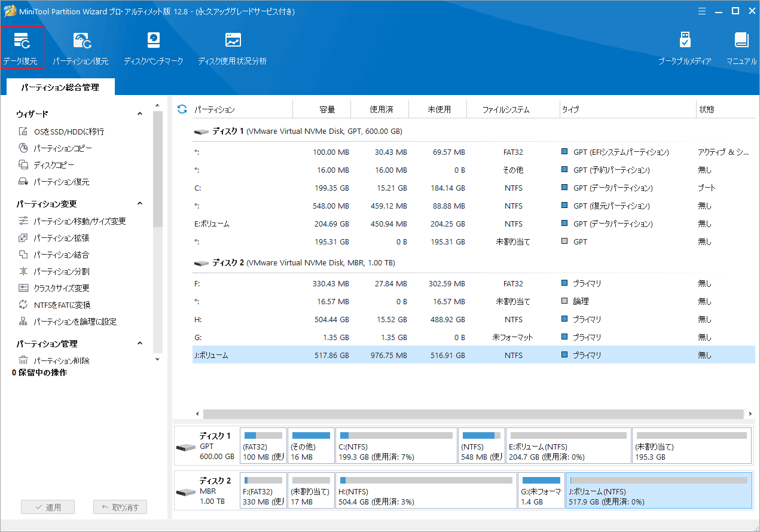The image size is (760, 532).
Task: Click the left sidebar vertical scrollbar
Action: coord(158,170)
